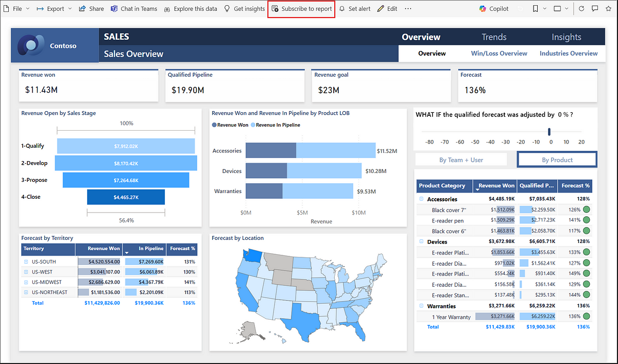Open the Win/Loss Overview page
Screen dimensions: 618x364
pos(499,54)
